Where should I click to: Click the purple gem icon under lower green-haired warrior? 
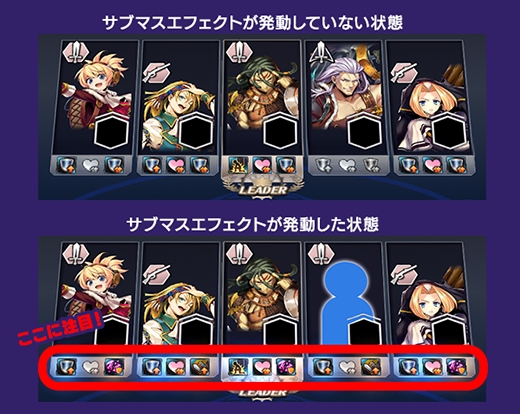286,367
